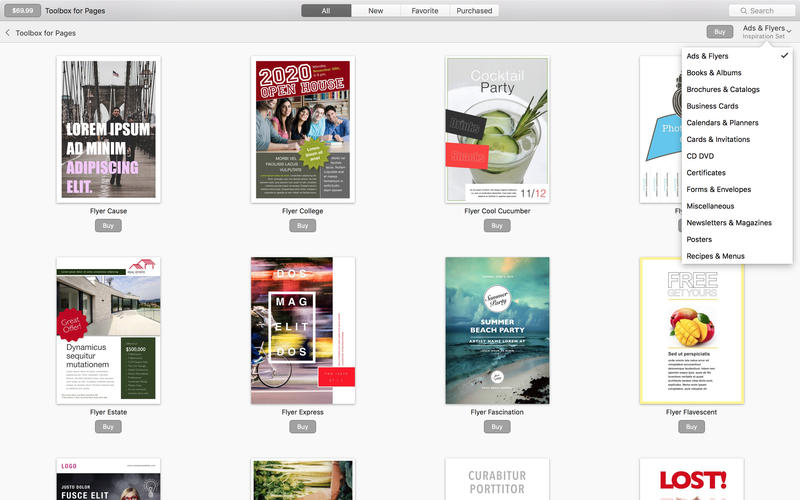This screenshot has height=500, width=800.
Task: Click the Toolbox for Pages breadcrumb label
Action: coord(45,33)
